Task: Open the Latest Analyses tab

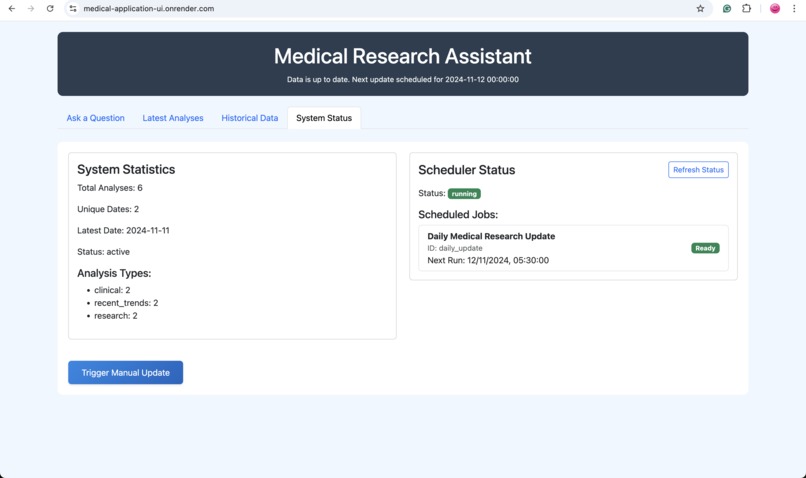Action: (x=173, y=118)
